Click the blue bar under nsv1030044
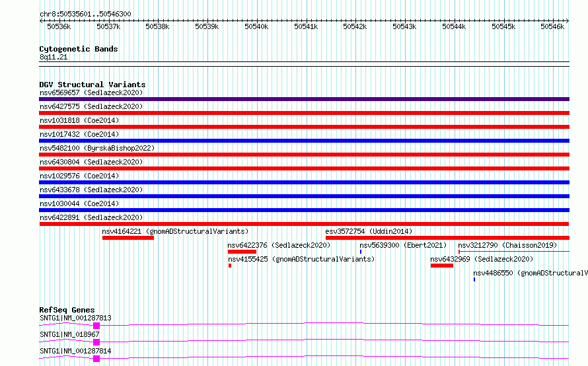This screenshot has height=366, width=588. coord(304,210)
